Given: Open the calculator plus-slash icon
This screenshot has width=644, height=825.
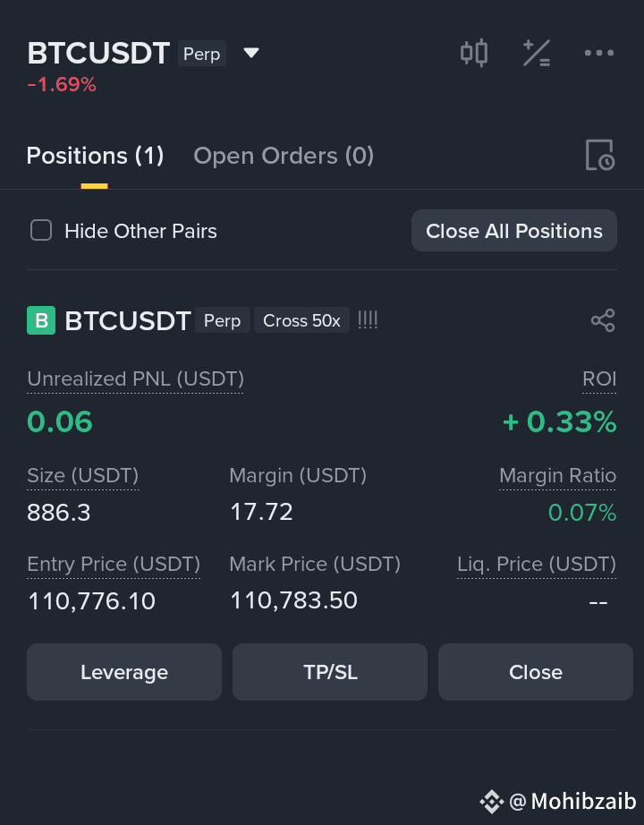Looking at the screenshot, I should (537, 53).
